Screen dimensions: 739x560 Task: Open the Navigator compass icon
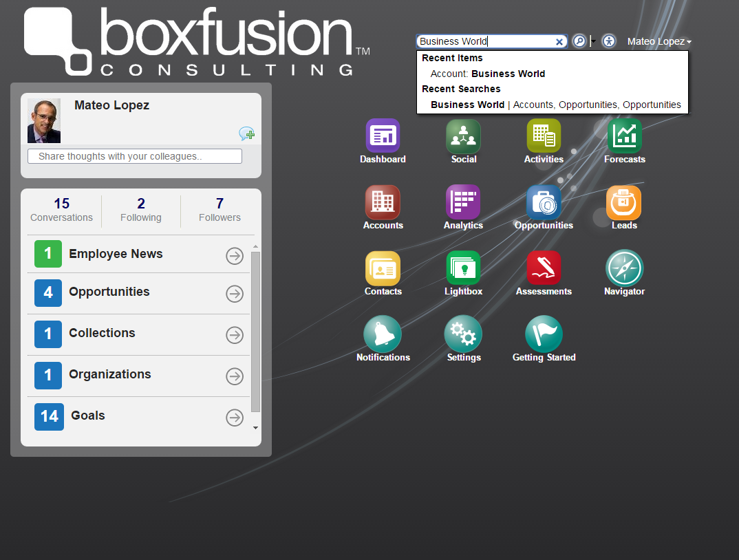pyautogui.click(x=625, y=268)
